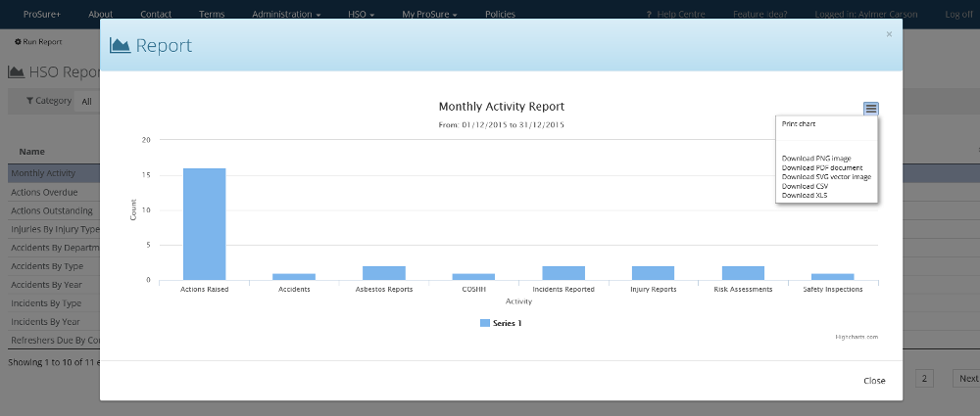Choose Download PDF document

[x=822, y=167]
